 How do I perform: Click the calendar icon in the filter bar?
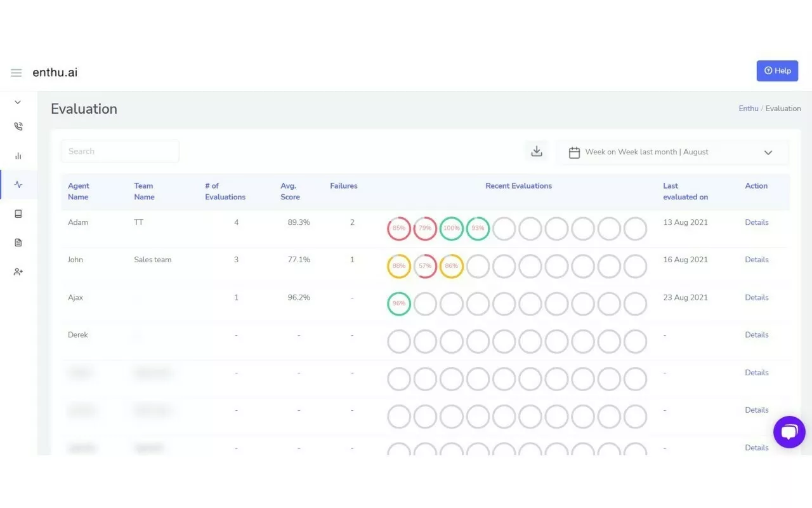[574, 152]
